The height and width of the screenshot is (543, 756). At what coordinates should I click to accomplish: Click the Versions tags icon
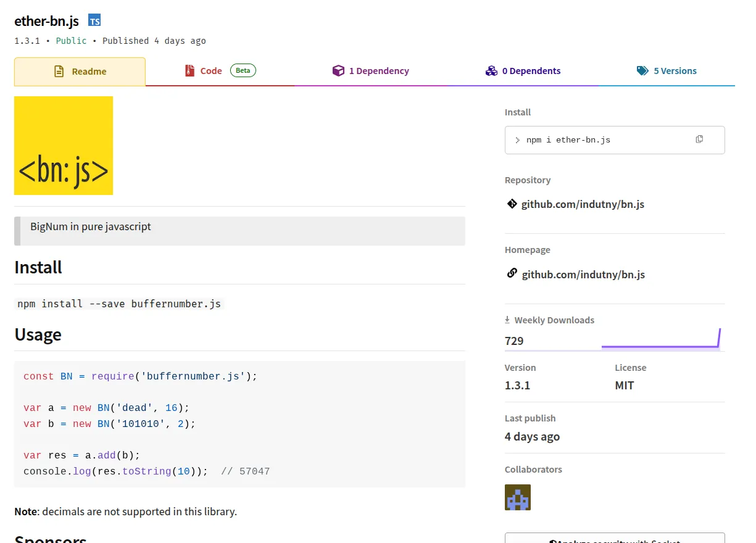[642, 71]
